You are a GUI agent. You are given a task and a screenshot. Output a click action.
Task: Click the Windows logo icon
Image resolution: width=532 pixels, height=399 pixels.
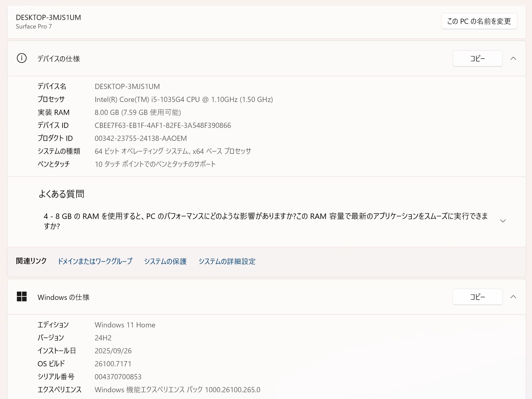click(x=22, y=297)
